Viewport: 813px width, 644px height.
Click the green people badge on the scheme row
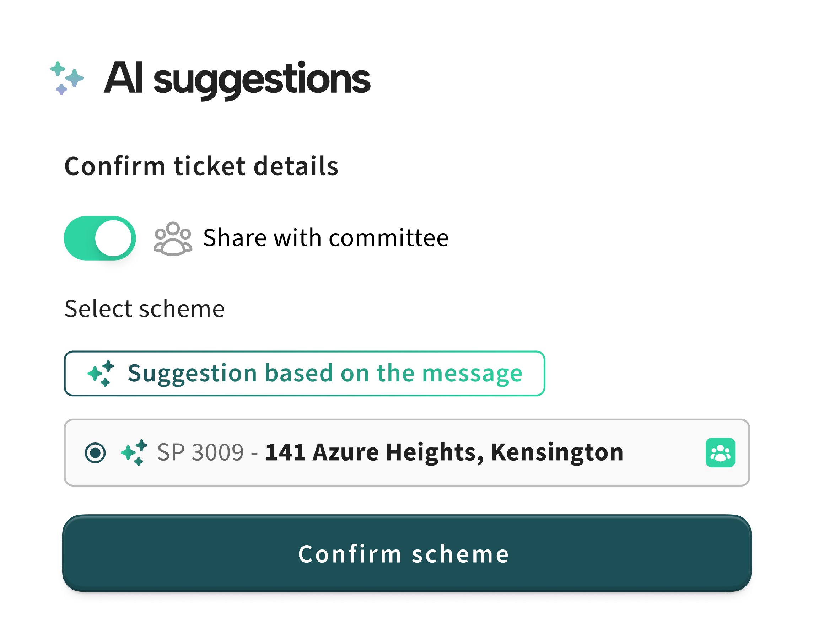pyautogui.click(x=720, y=452)
